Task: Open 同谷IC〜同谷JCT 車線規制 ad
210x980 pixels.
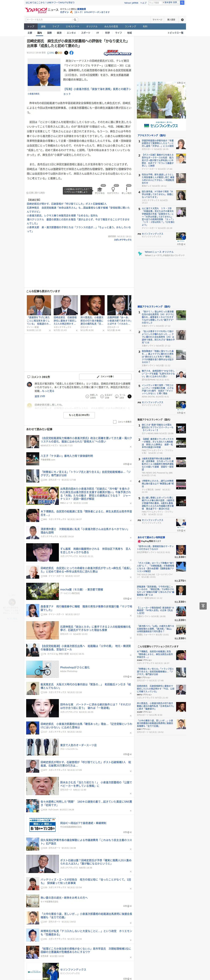Action: (x=83, y=823)
